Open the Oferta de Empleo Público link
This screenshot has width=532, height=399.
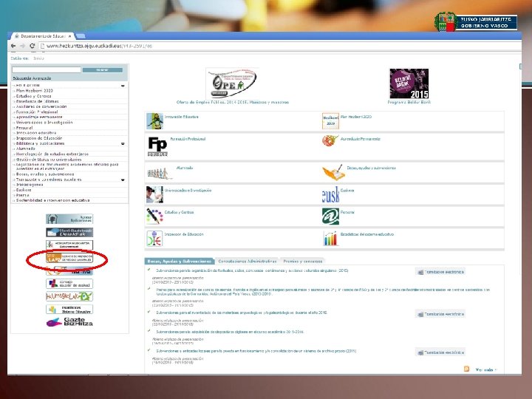point(233,102)
